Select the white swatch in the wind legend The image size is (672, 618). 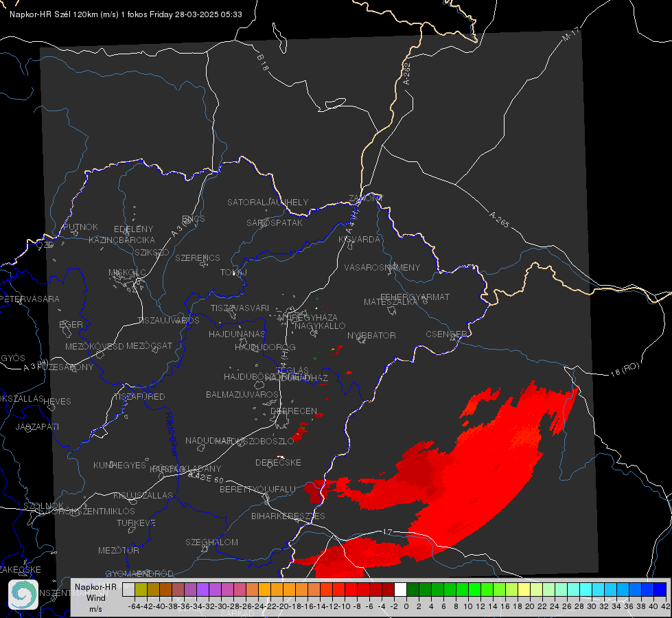(x=400, y=590)
